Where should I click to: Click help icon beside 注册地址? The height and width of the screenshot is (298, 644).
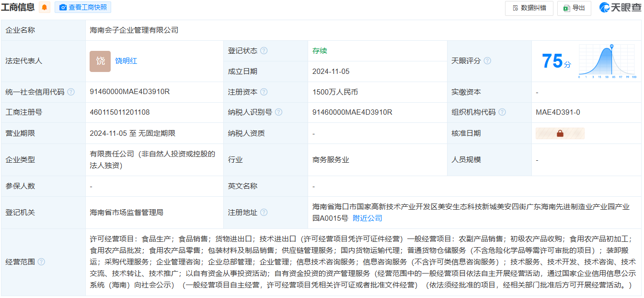[264, 213]
